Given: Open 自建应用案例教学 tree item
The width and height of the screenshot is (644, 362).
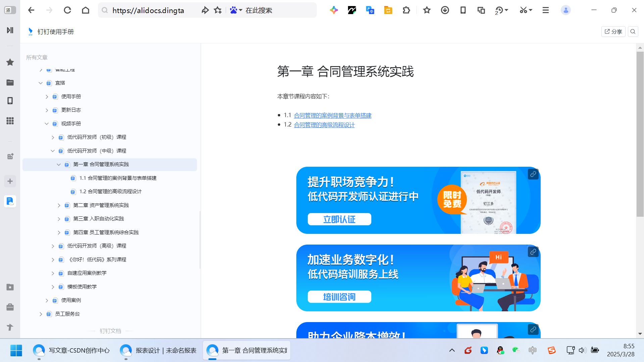Looking at the screenshot, I should (87, 273).
